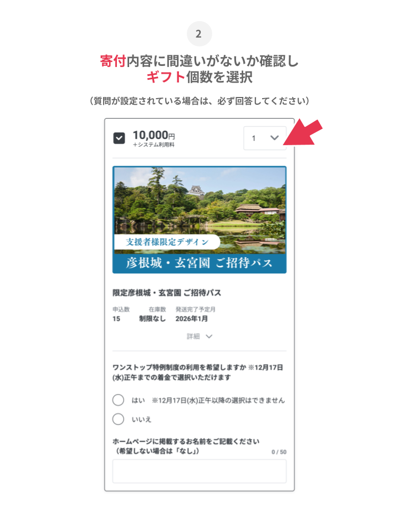The image size is (399, 532).
Task: Click the 支援者様限定デザイン label on image
Action: (x=167, y=242)
